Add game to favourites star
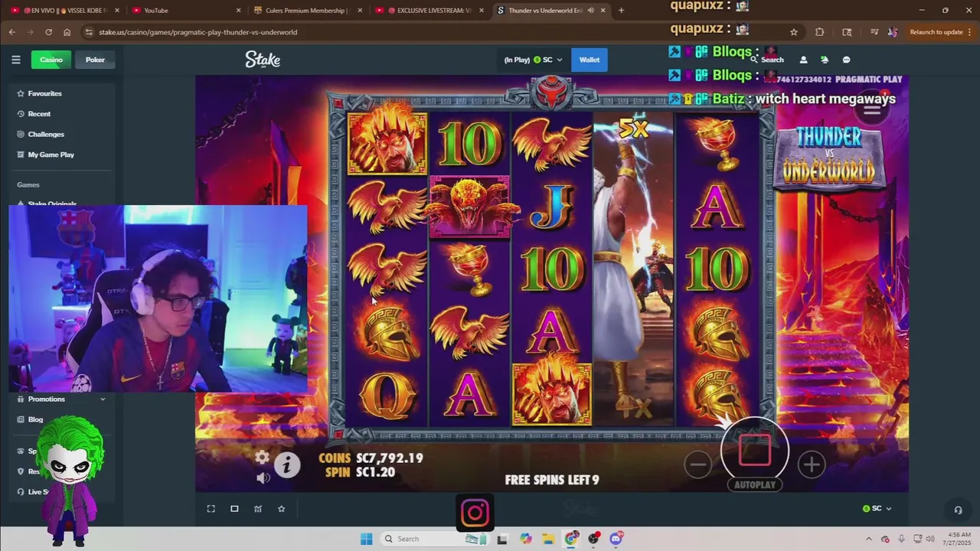The width and height of the screenshot is (980, 551). [281, 508]
